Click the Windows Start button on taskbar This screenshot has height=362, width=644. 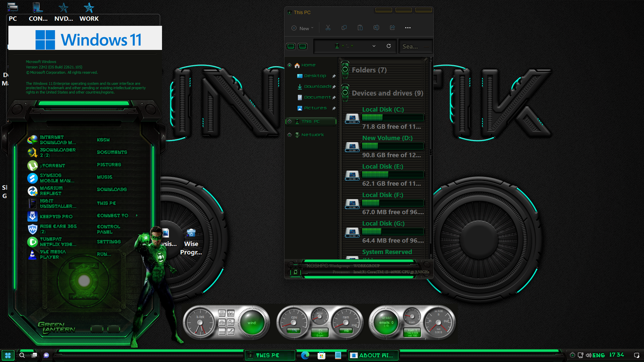(8, 355)
